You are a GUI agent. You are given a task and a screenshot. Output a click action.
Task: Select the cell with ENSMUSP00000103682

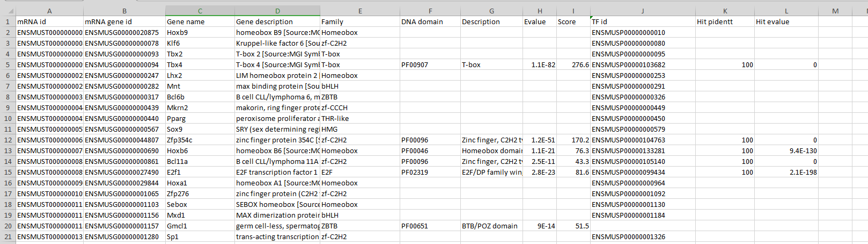tap(643, 64)
